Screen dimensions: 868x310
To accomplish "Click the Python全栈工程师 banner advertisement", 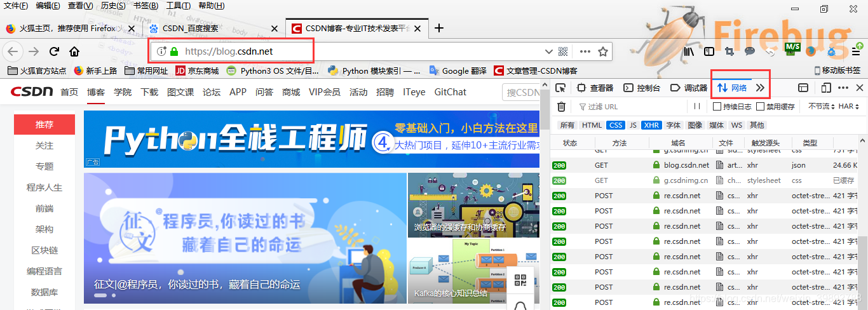I will (x=311, y=139).
